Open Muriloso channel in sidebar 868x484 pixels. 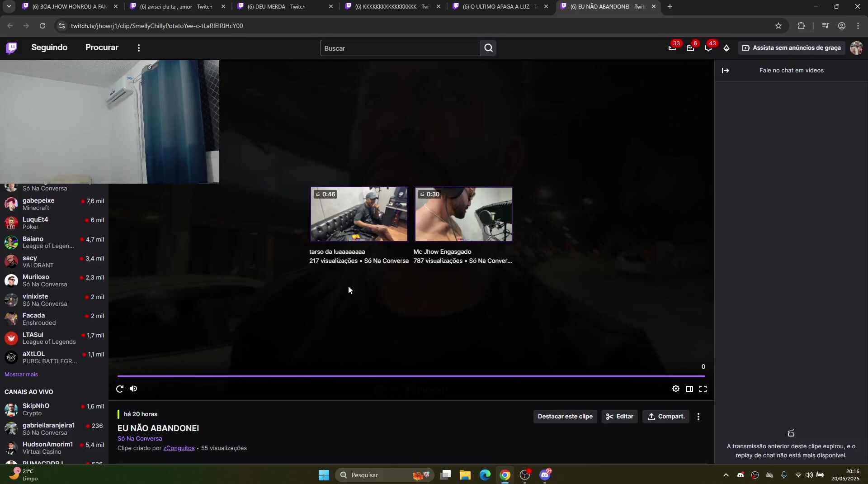(54, 280)
